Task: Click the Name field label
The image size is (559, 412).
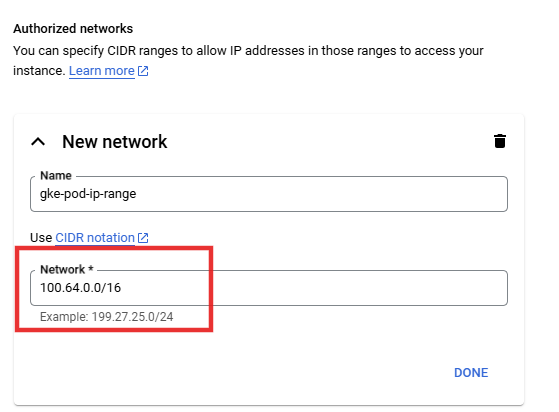Action: (x=56, y=176)
